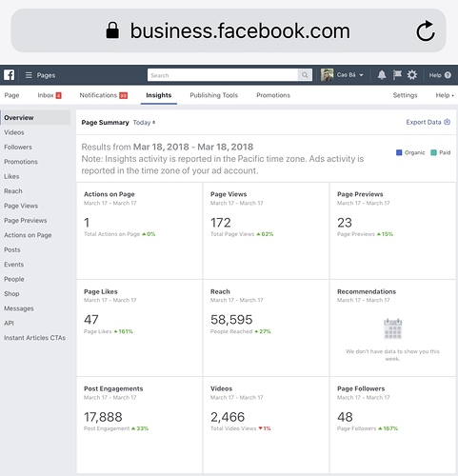
Task: Select Events in the sidebar
Action: tap(14, 265)
